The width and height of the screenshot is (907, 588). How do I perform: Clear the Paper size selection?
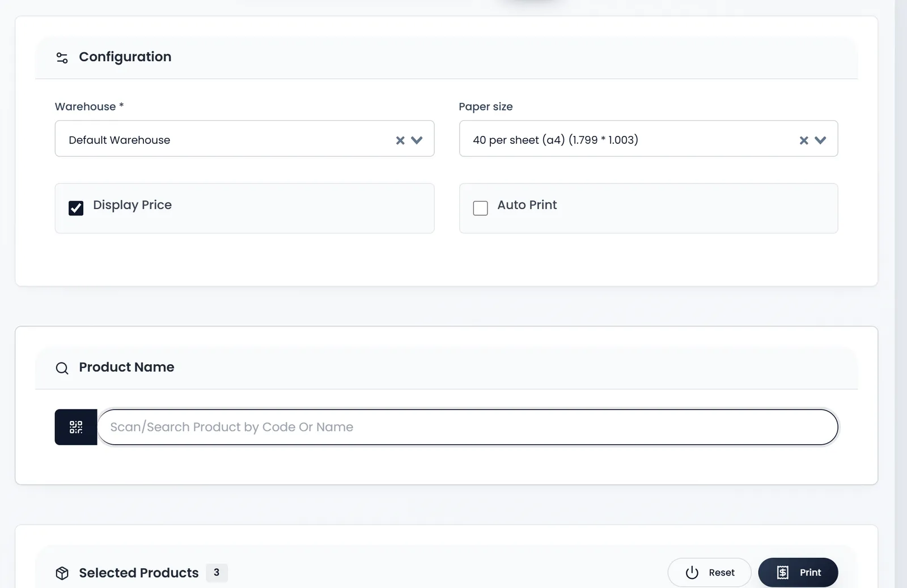pos(804,140)
